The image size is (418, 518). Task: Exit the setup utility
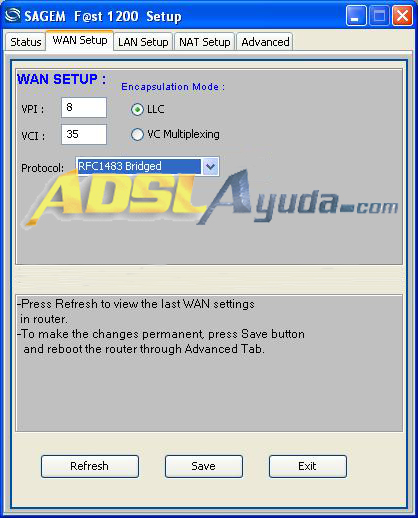coord(308,466)
